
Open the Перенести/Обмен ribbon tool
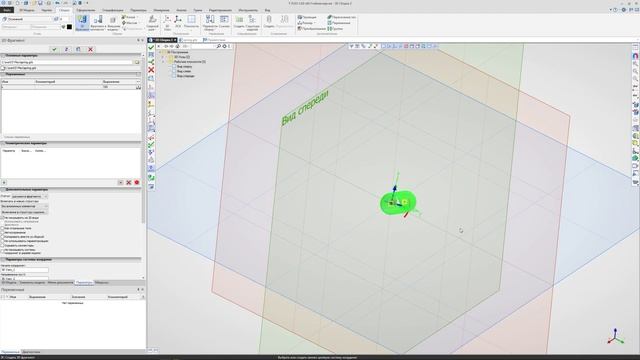(210, 22)
